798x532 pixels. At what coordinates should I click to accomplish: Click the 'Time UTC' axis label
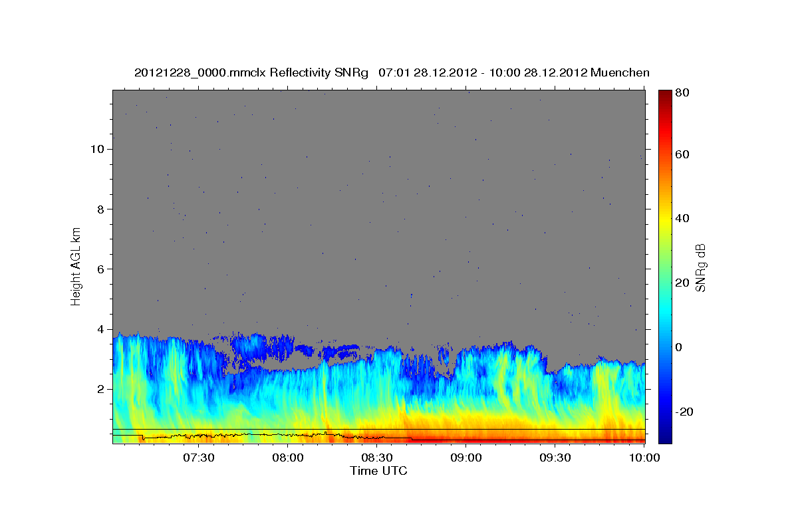(x=378, y=471)
